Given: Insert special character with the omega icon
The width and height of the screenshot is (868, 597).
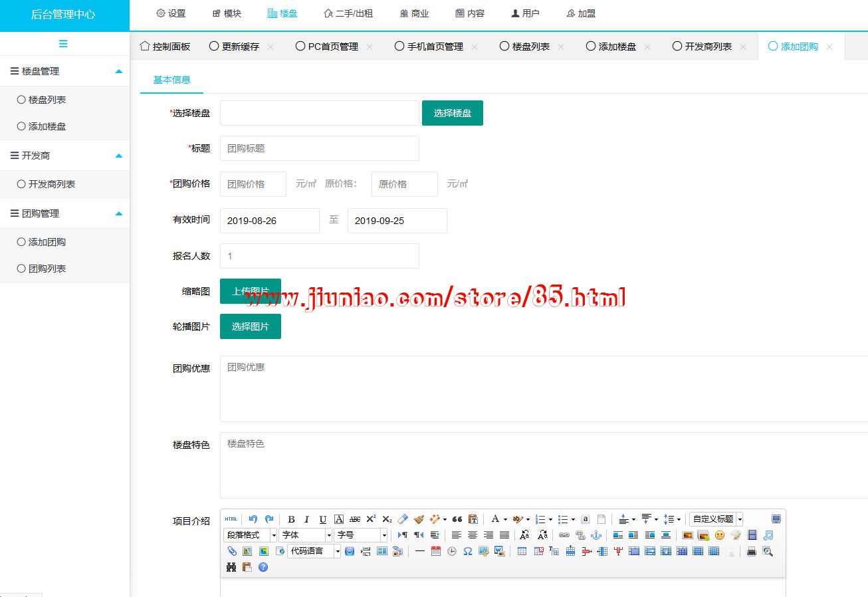Looking at the screenshot, I should tap(468, 551).
